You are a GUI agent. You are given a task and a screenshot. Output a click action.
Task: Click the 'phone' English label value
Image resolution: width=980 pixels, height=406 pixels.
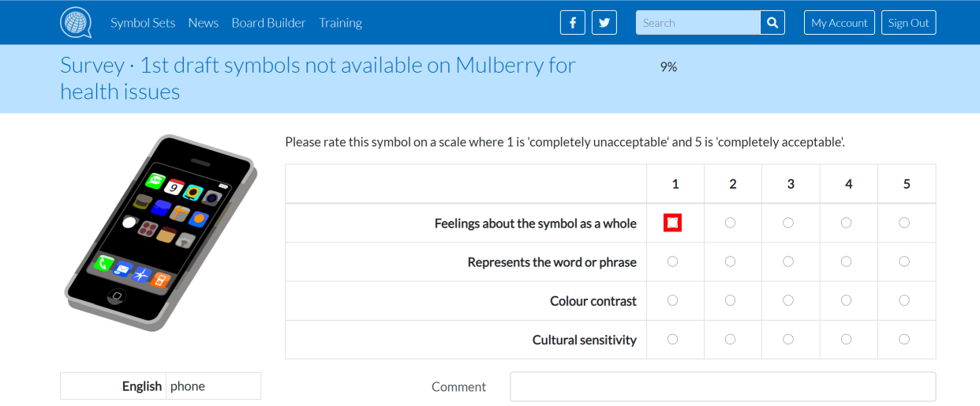(x=188, y=386)
